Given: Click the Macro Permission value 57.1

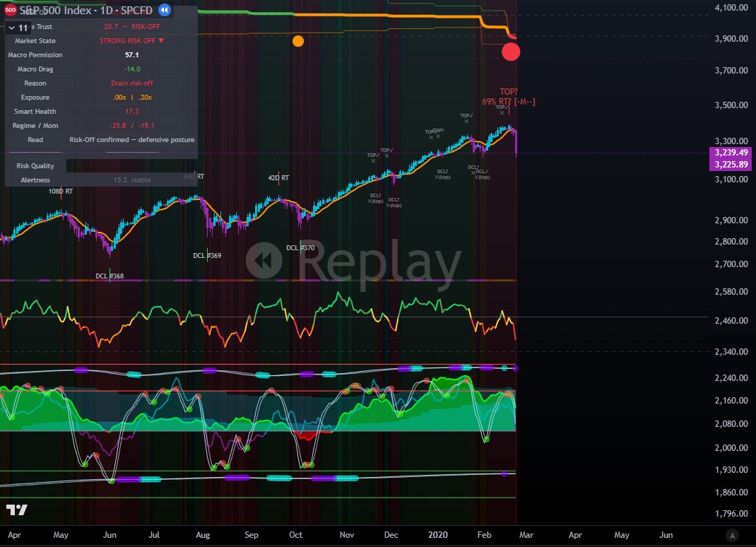Looking at the screenshot, I should coord(131,55).
